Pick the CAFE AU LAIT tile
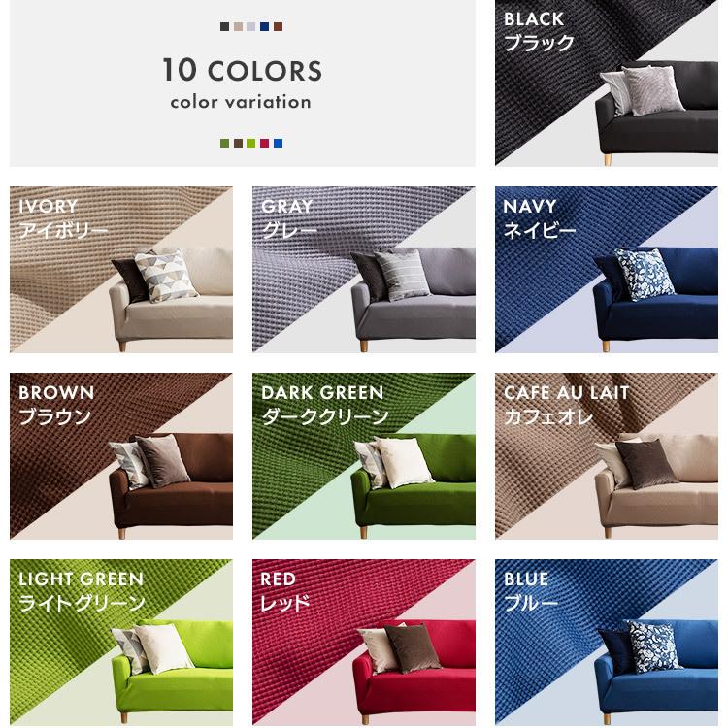Screen dimensions: 728x728 (607, 456)
